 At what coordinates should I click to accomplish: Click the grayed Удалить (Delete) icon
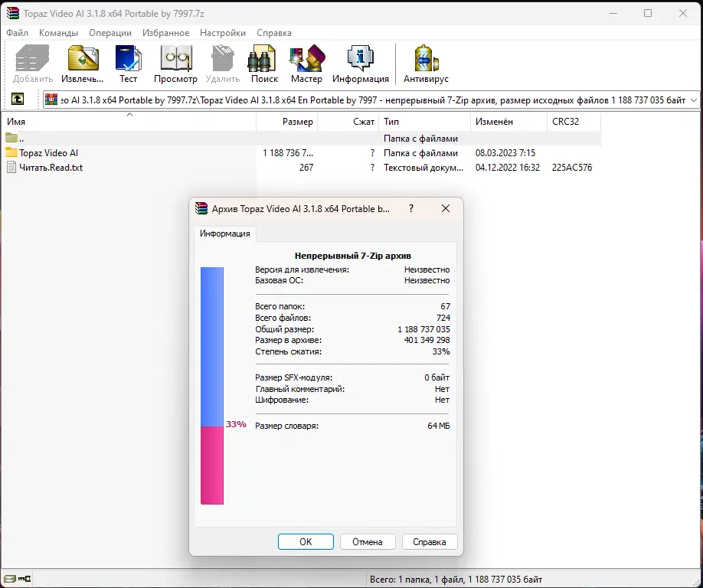click(222, 63)
